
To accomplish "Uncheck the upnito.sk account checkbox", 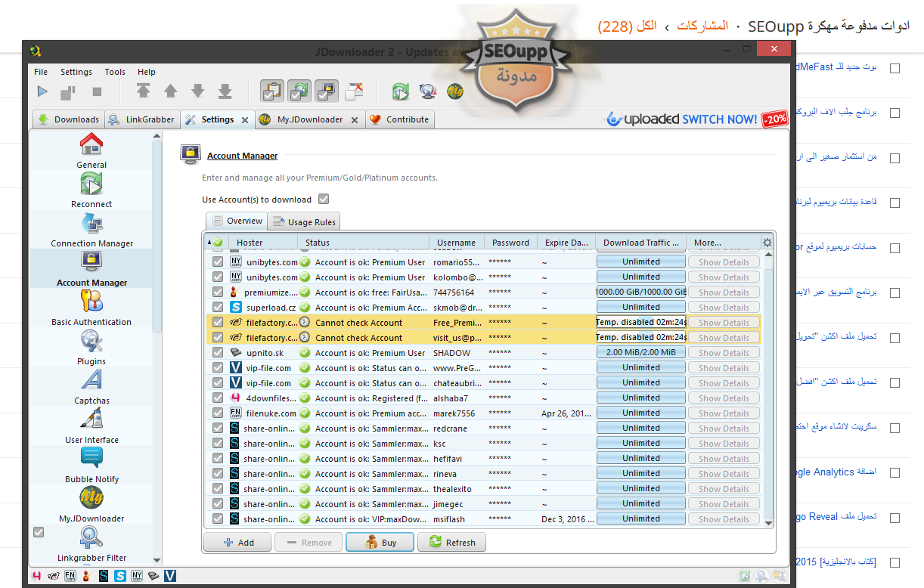I will click(x=218, y=352).
